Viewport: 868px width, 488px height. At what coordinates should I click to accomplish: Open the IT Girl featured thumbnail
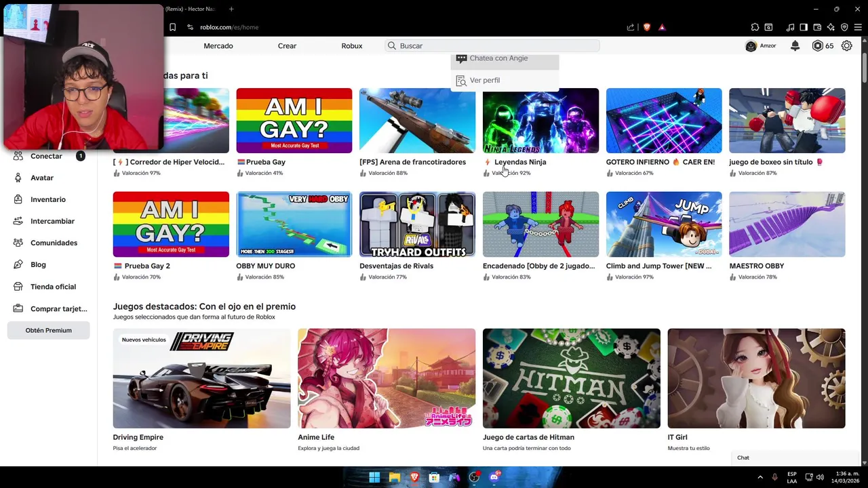[x=757, y=378]
